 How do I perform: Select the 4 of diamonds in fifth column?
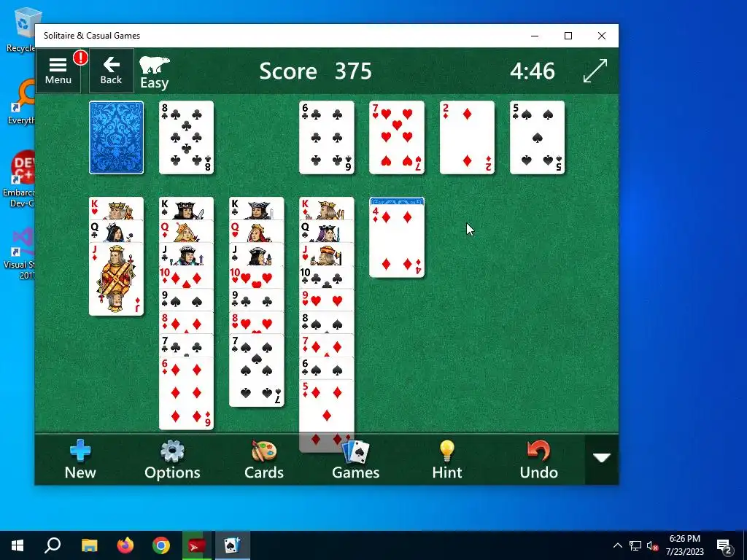(x=397, y=241)
